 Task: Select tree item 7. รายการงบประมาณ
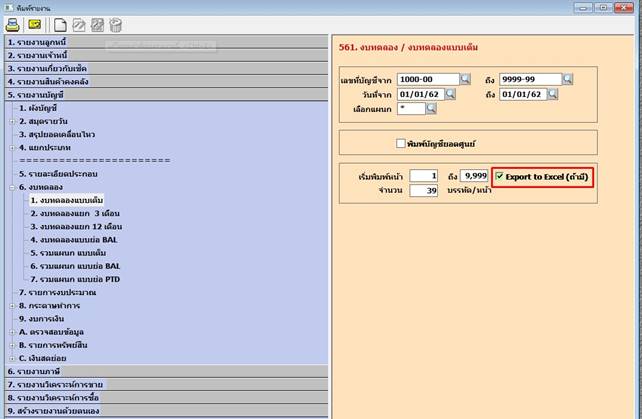pos(57,292)
